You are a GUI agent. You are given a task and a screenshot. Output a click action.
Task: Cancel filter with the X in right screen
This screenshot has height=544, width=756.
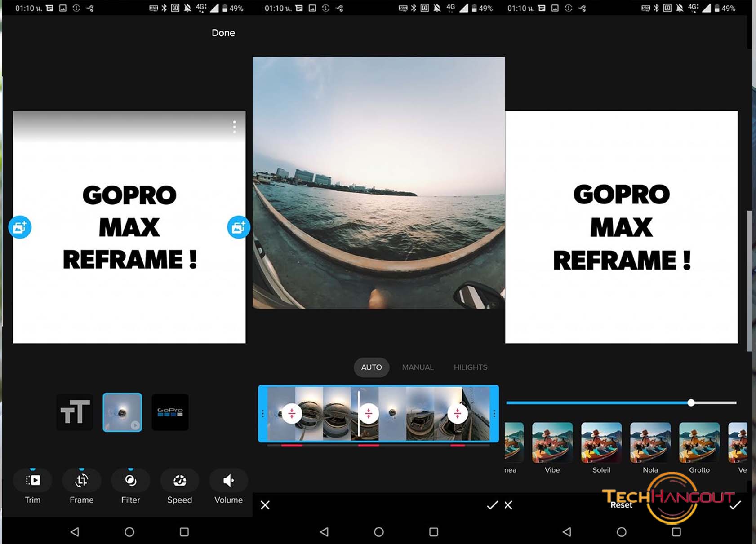tap(508, 505)
